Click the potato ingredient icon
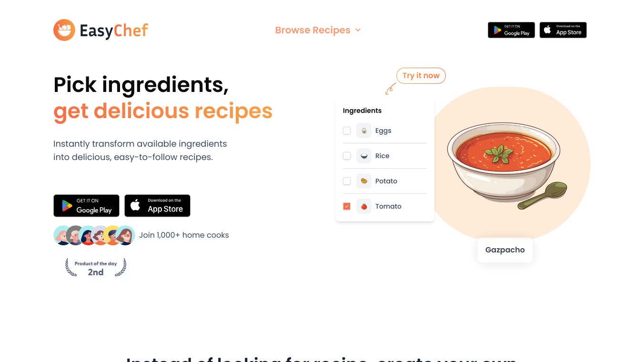Image resolution: width=644 pixels, height=362 pixels. coord(364,181)
